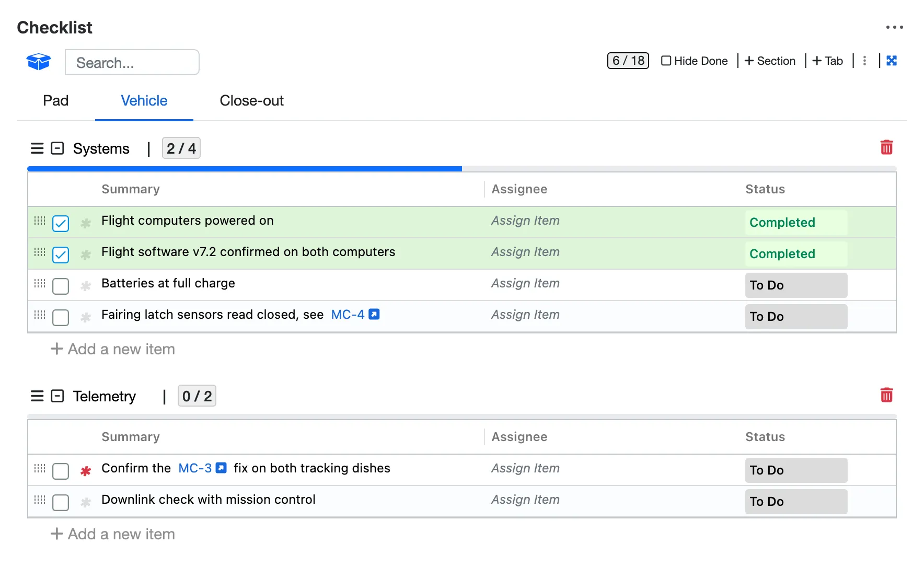The width and height of the screenshot is (924, 578).
Task: Uncheck Flight computers powered on
Action: coord(61,224)
